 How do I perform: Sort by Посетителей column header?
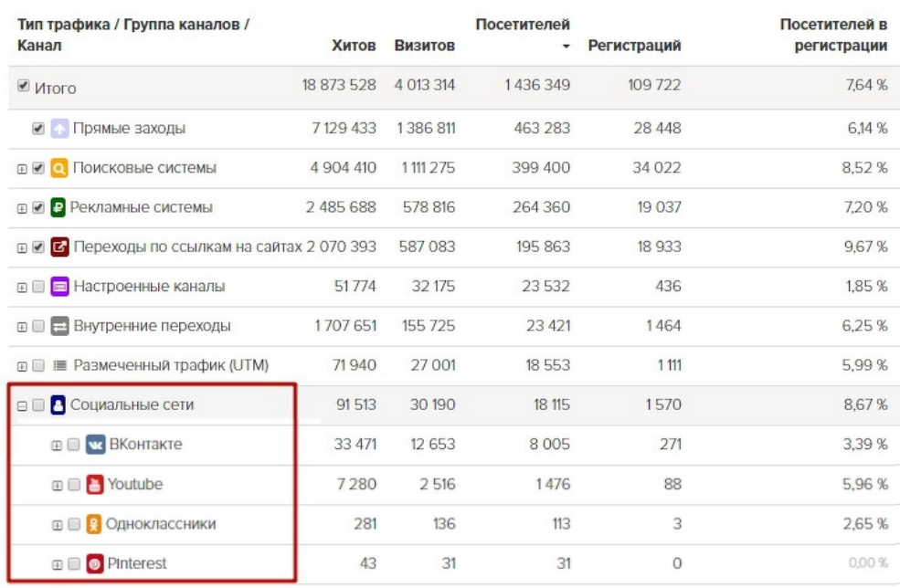pos(523,24)
